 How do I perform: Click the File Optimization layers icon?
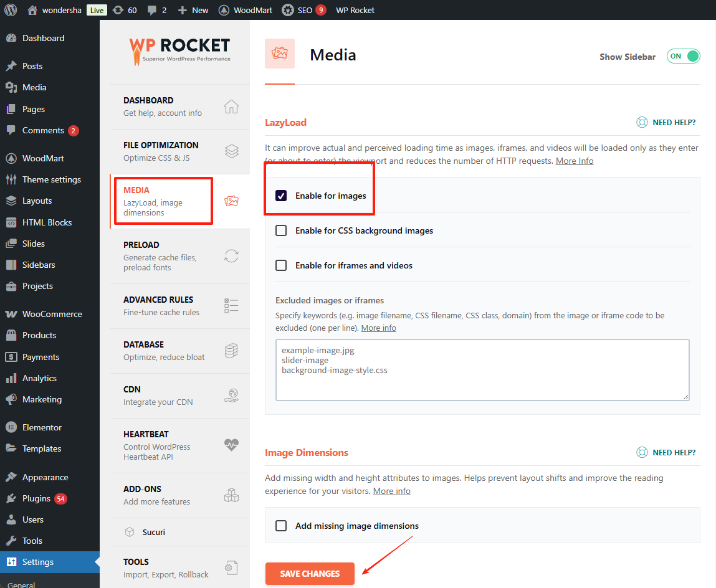(x=231, y=151)
